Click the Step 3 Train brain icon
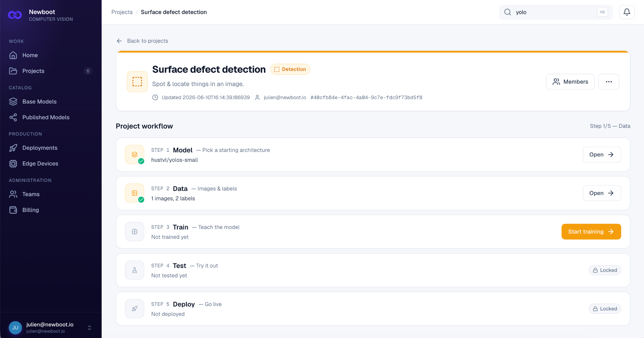 click(135, 231)
